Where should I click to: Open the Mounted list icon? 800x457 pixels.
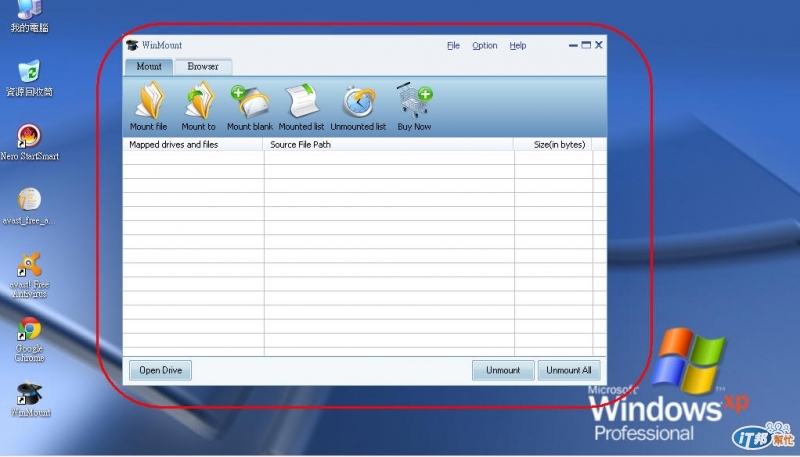[301, 100]
